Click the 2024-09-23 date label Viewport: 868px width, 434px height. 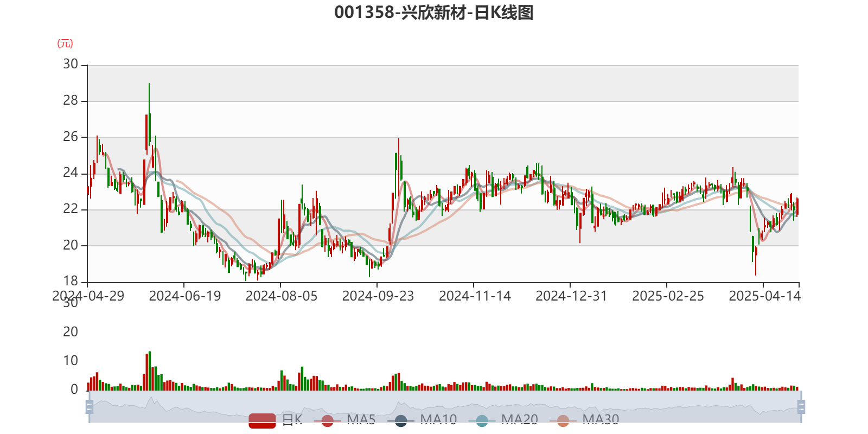click(378, 296)
